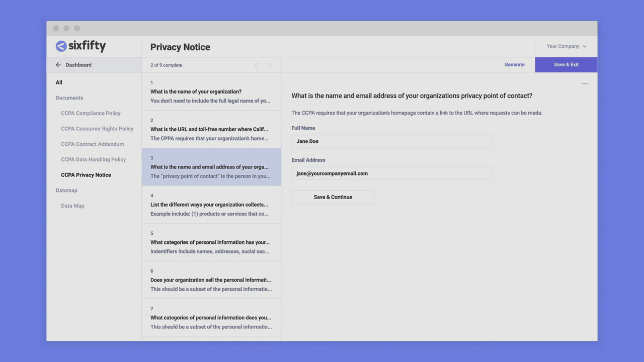Image resolution: width=644 pixels, height=362 pixels.
Task: Go to next question with right chevron
Action: point(270,65)
